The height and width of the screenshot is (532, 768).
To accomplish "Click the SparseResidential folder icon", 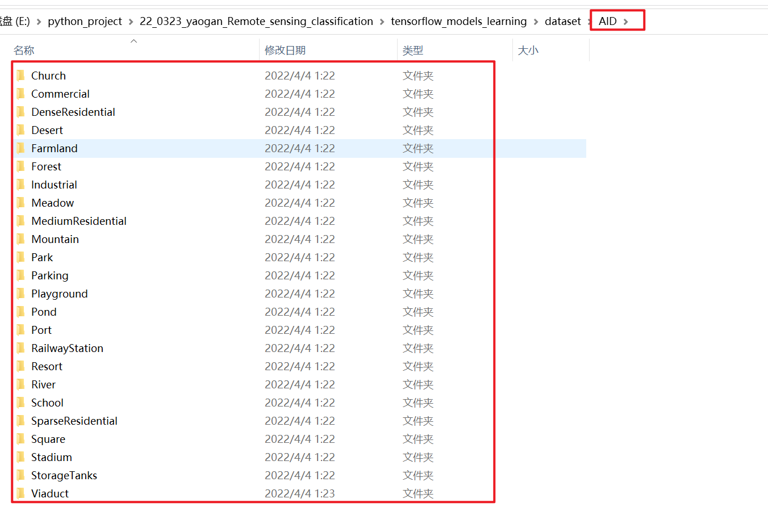I will click(x=20, y=421).
